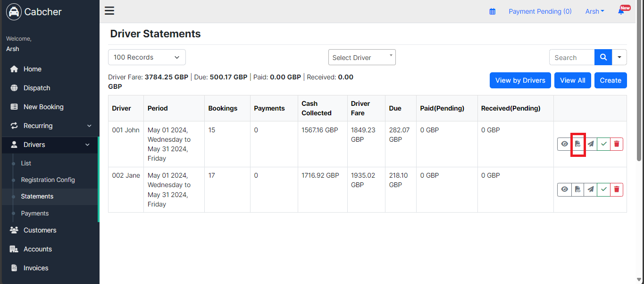Click the Cabcher taxi logo icon
Viewport: 644px width, 284px height.
coord(14,12)
